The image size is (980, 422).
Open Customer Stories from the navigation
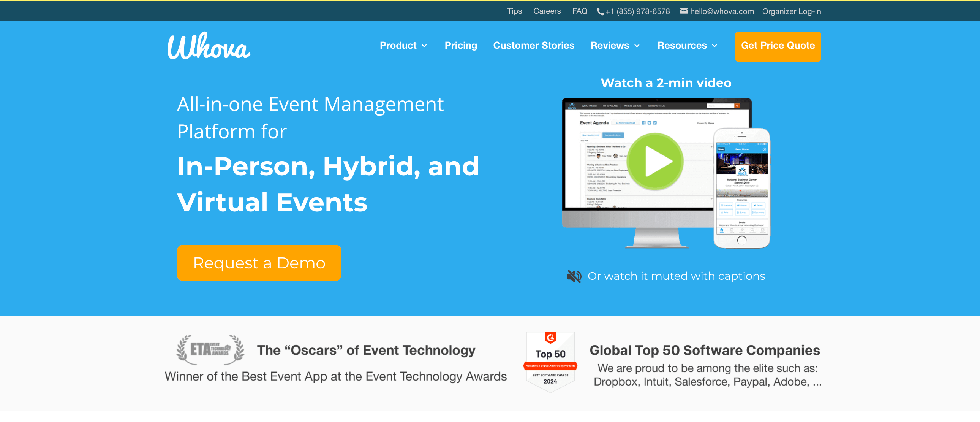[533, 46]
